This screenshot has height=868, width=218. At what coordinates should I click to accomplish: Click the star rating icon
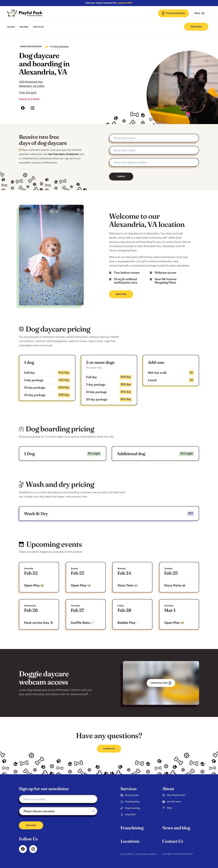tap(46, 47)
